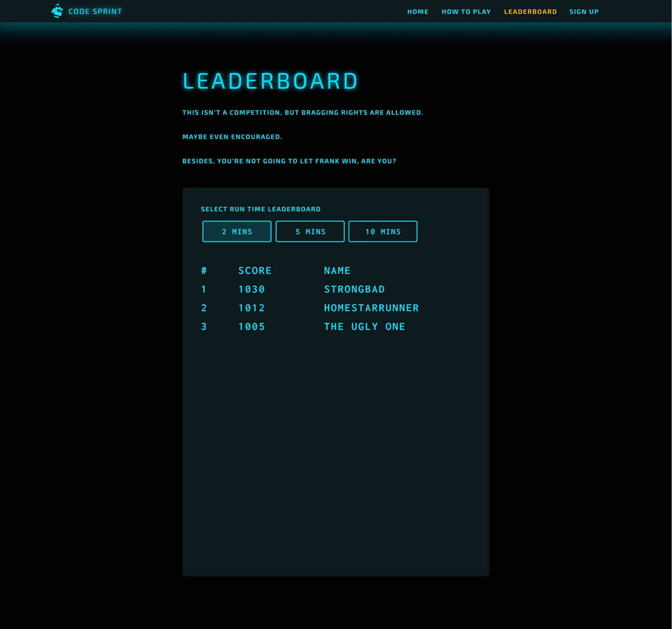Viewport: 672px width, 629px height.
Task: Open the Code Sprint brand name link
Action: click(x=95, y=11)
